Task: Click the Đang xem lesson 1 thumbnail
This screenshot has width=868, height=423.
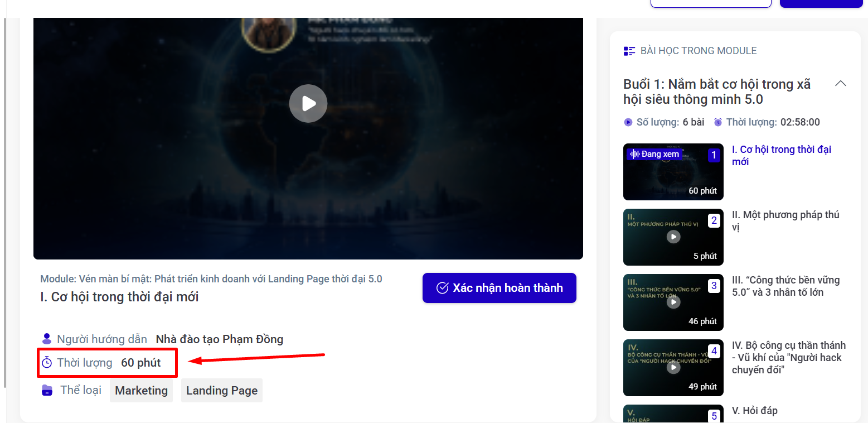Action: [x=673, y=172]
